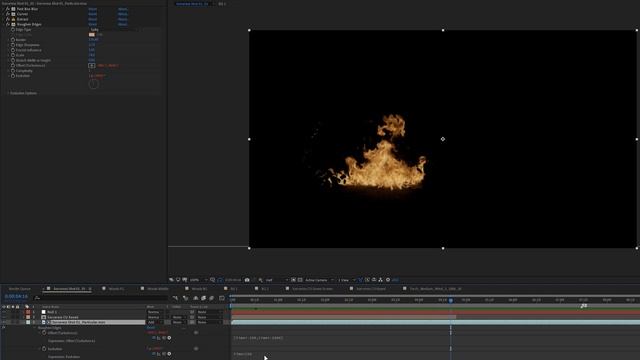640x360 pixels.
Task: Click the grid and guide options icon
Action: click(x=213, y=280)
